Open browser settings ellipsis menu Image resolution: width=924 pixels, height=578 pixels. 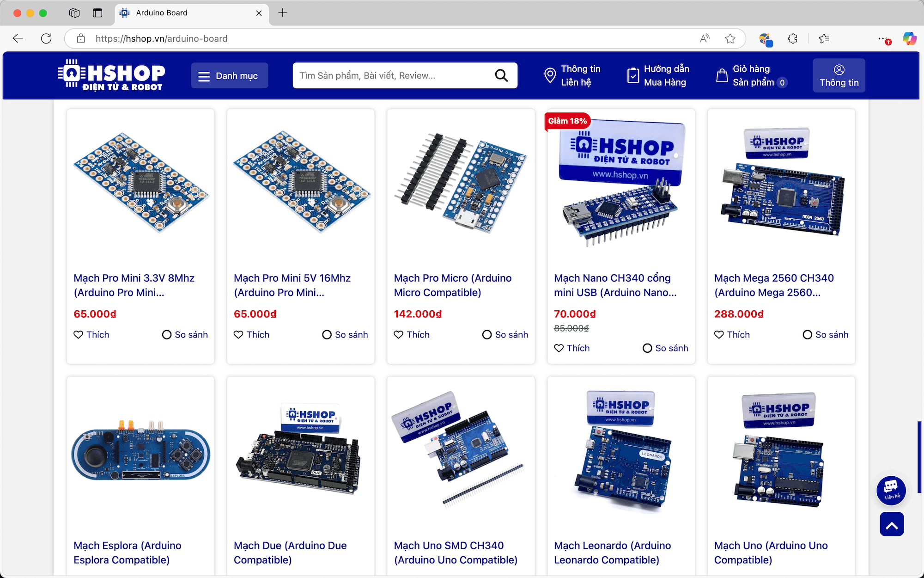[883, 39]
